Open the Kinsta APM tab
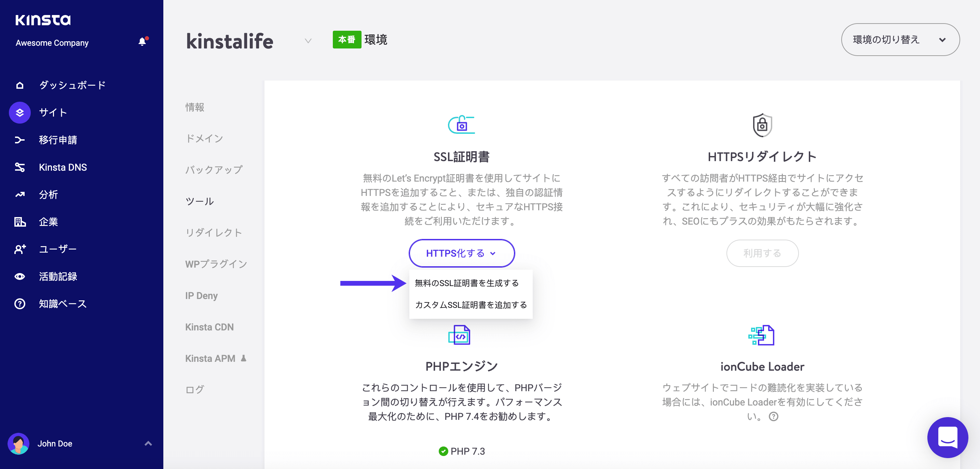This screenshot has height=469, width=980. point(210,358)
